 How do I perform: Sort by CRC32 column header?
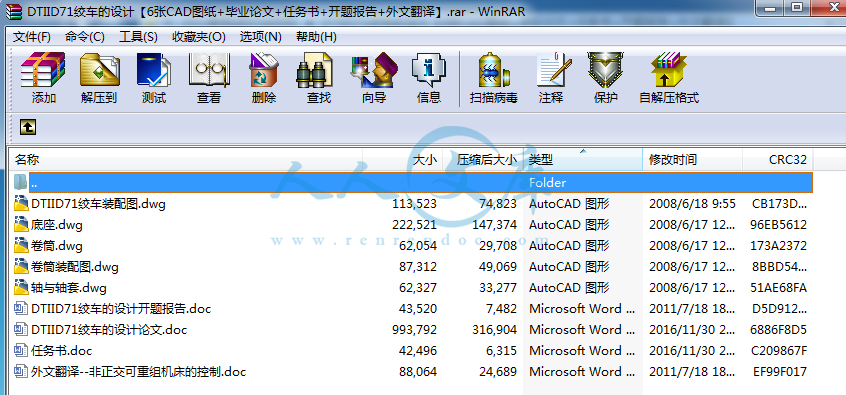pos(778,160)
